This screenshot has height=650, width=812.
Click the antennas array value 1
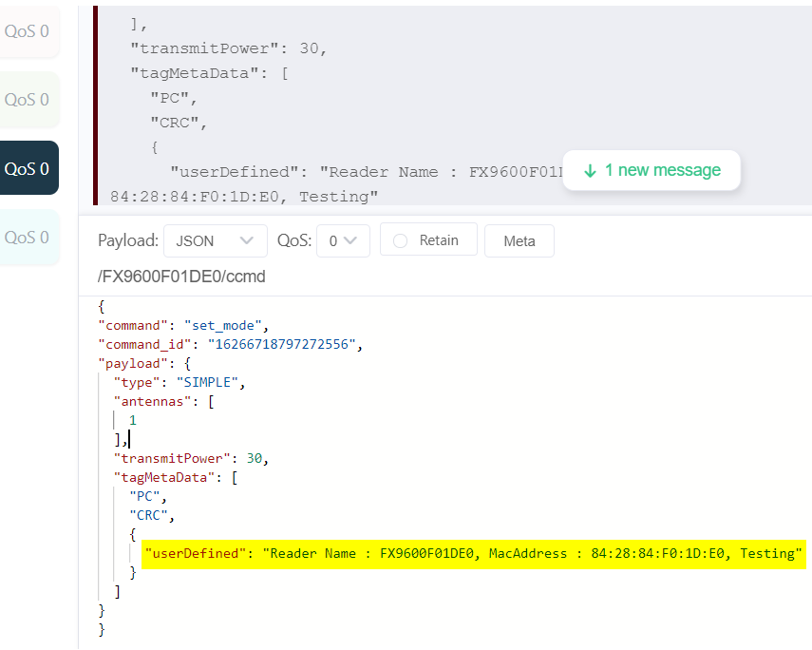pyautogui.click(x=132, y=420)
